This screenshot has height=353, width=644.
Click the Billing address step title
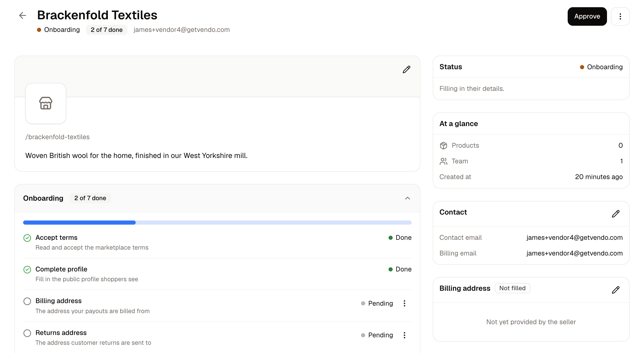click(x=58, y=301)
